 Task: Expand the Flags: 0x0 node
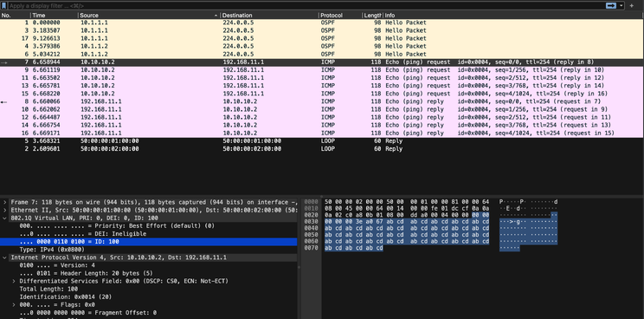point(14,305)
